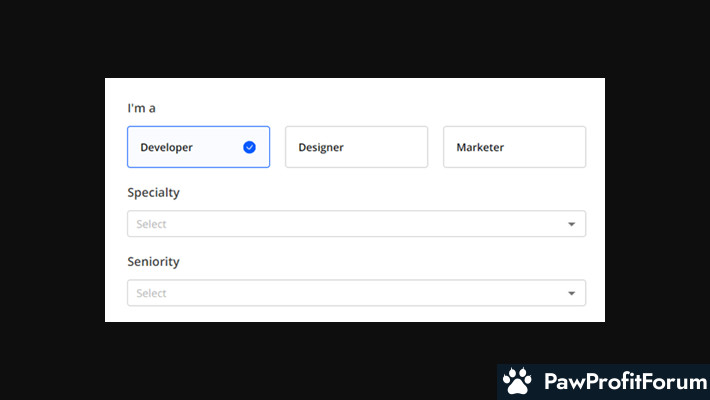Click the blue checkmark on Developer
The height and width of the screenshot is (400, 710).
tap(249, 147)
